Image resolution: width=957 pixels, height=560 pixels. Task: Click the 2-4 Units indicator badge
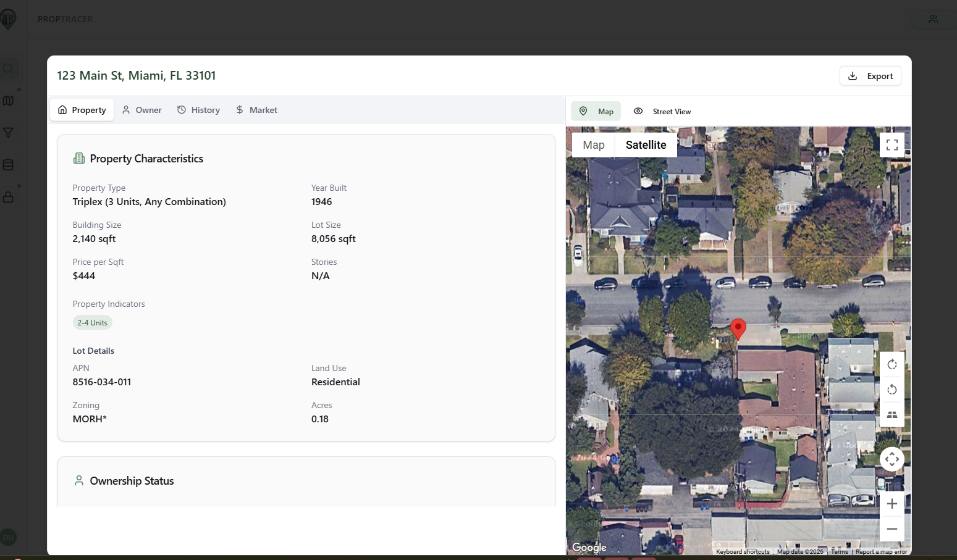[93, 323]
